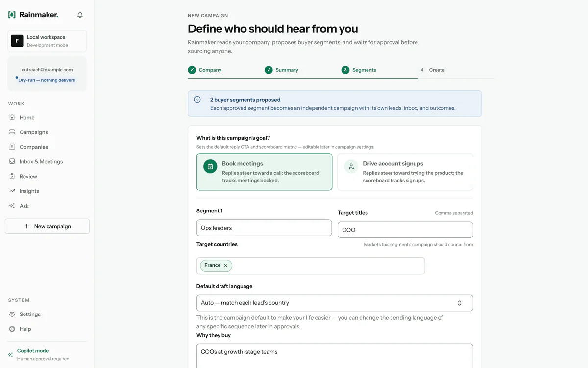Select the Drive account signups goal
This screenshot has height=368, width=588.
pos(405,172)
